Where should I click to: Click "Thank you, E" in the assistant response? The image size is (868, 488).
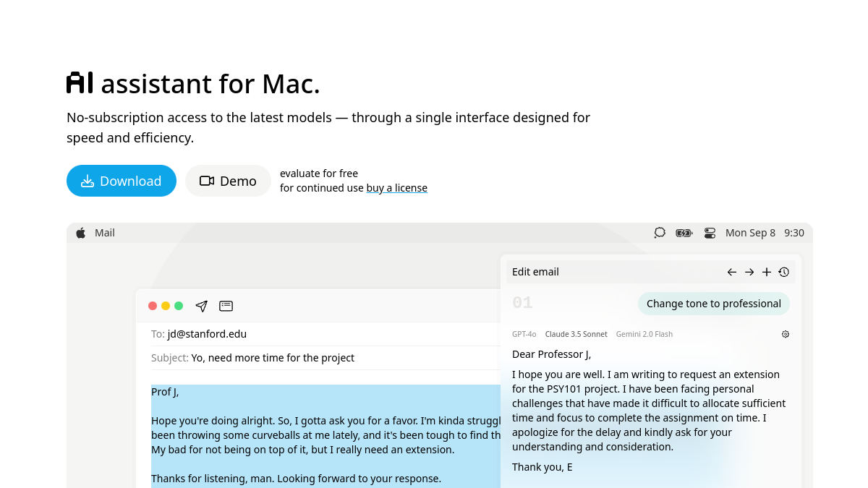(x=542, y=467)
